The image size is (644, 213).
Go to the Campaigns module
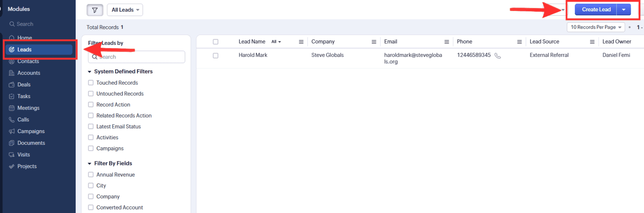coord(31,132)
